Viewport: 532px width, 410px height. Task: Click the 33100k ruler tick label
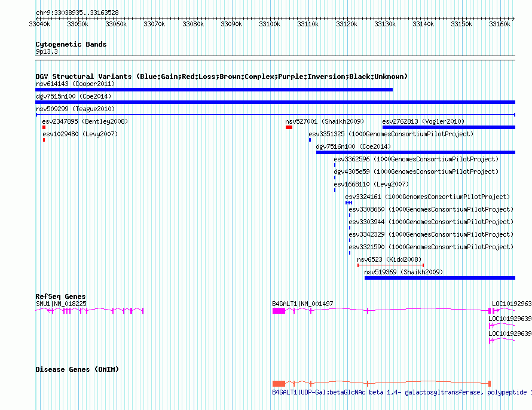270,24
